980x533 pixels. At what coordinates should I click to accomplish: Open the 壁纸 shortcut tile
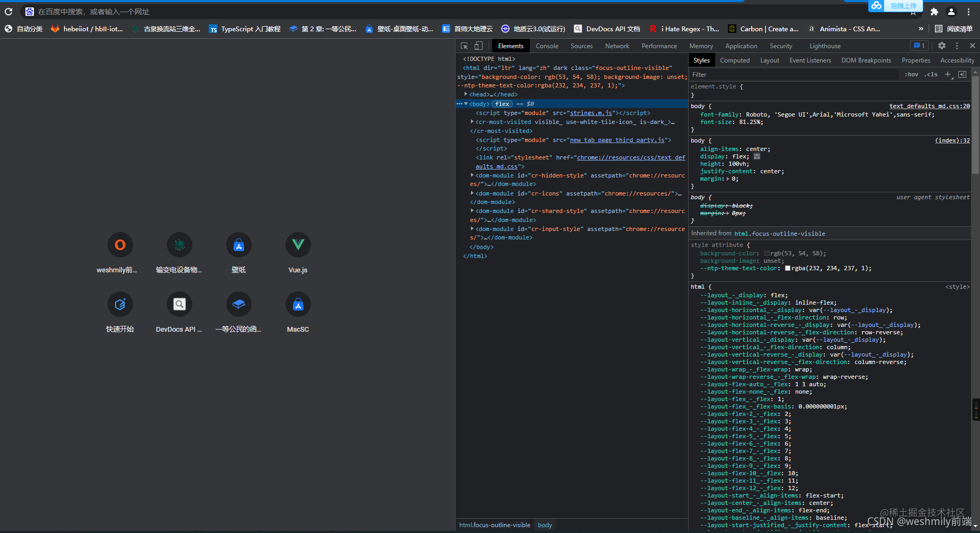(x=239, y=253)
